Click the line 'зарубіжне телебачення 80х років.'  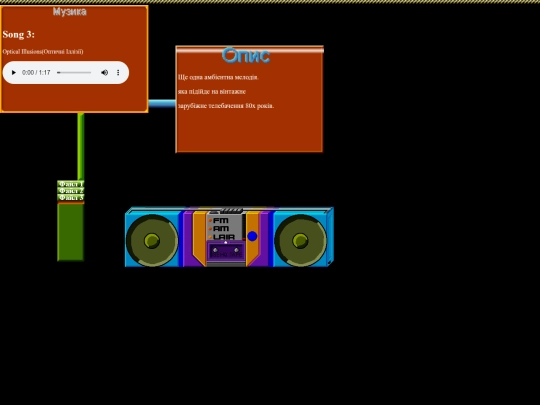coord(226,106)
